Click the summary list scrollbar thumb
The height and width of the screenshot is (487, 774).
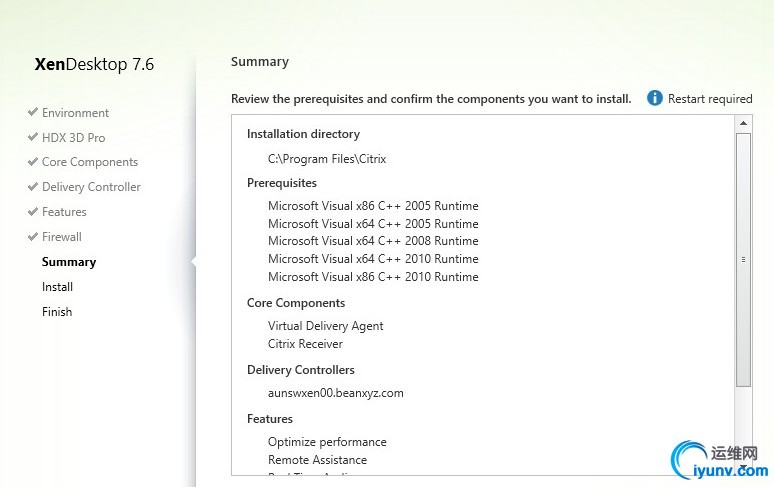click(743, 260)
